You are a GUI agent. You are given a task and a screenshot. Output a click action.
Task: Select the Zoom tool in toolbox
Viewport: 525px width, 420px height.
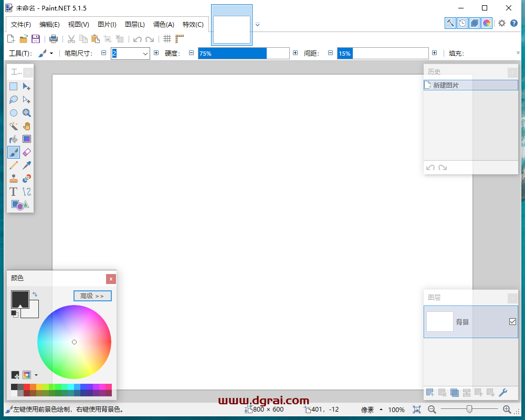pos(26,113)
